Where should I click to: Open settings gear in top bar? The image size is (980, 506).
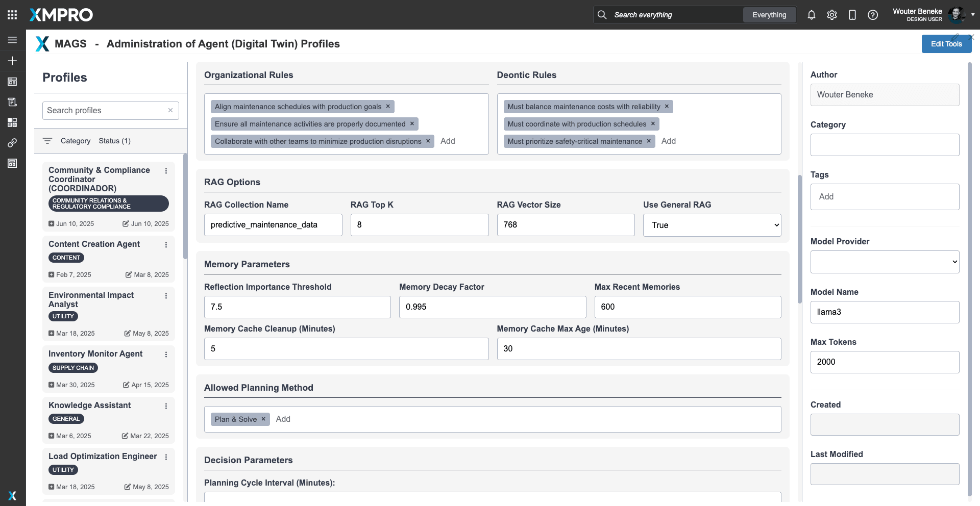[x=831, y=15]
